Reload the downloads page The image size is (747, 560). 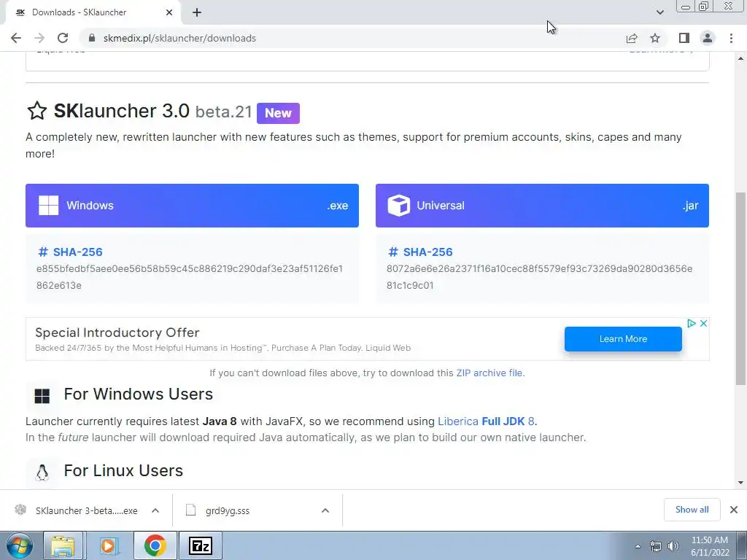[x=63, y=38]
